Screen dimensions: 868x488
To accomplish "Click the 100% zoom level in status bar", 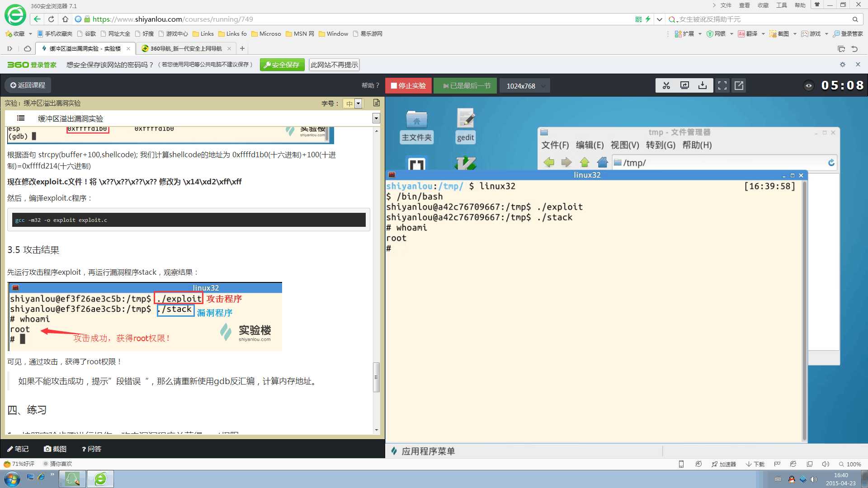I will coord(850,464).
